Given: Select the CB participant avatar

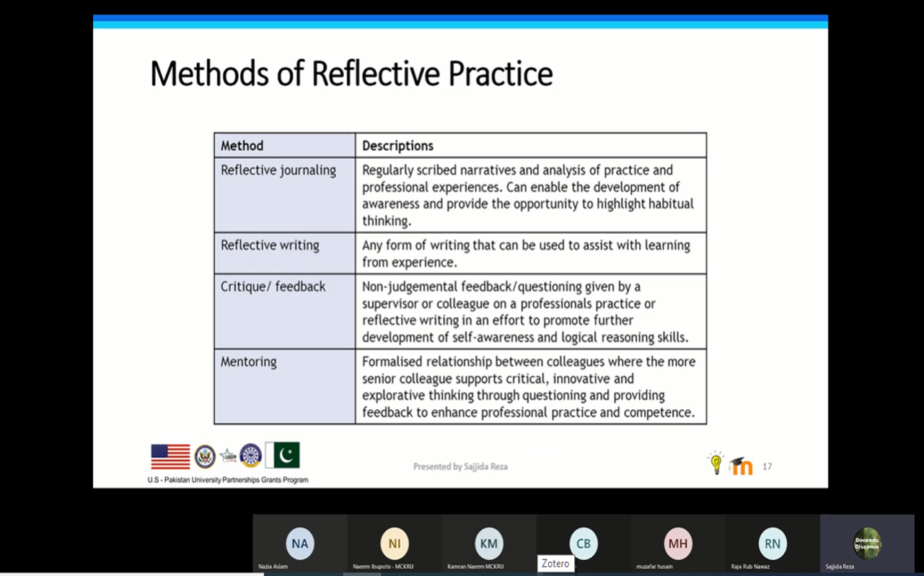Looking at the screenshot, I should point(584,544).
